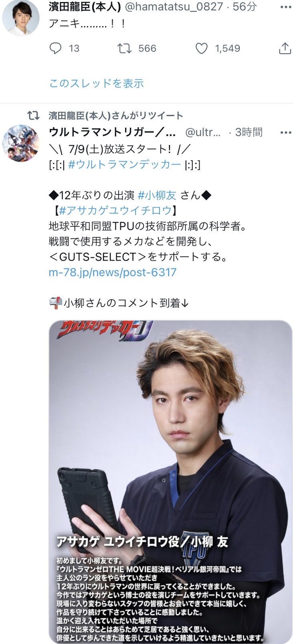Open the #ウルトラマンデッカー hashtag
This screenshot has height=644, width=293.
(125, 164)
